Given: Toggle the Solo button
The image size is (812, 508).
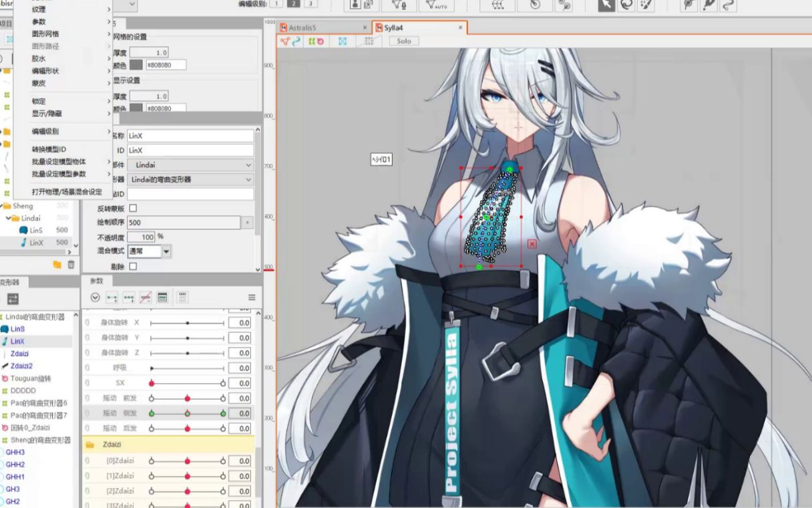Looking at the screenshot, I should [x=403, y=41].
